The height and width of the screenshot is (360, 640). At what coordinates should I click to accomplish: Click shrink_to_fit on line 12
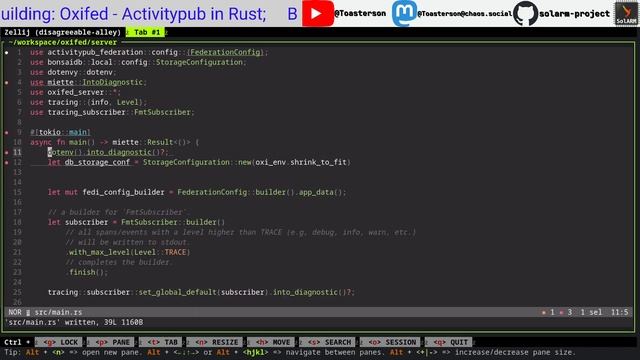[318, 162]
